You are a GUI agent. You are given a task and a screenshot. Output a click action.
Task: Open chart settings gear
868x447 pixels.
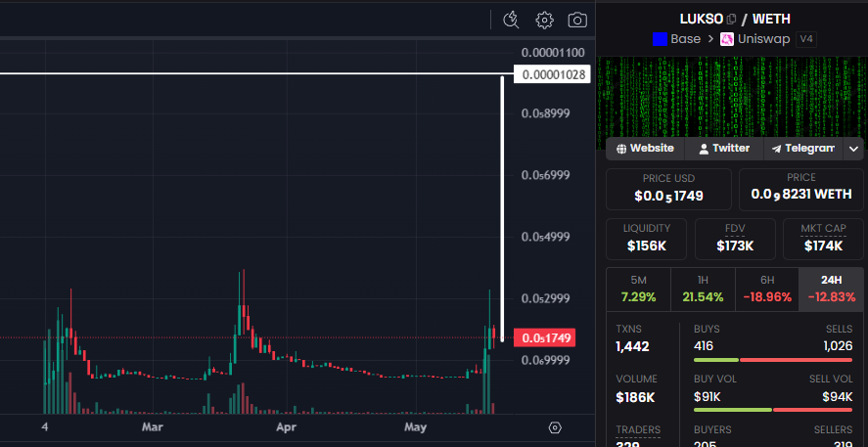pyautogui.click(x=544, y=20)
